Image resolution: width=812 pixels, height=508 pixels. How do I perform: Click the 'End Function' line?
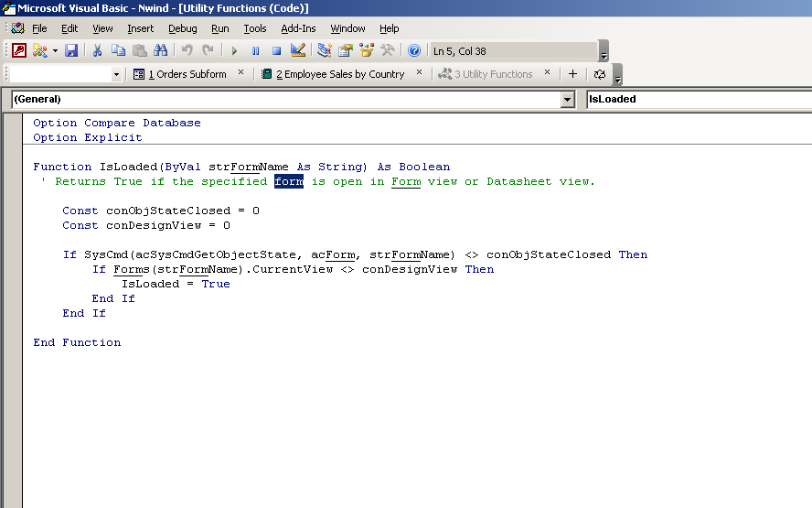click(x=77, y=342)
